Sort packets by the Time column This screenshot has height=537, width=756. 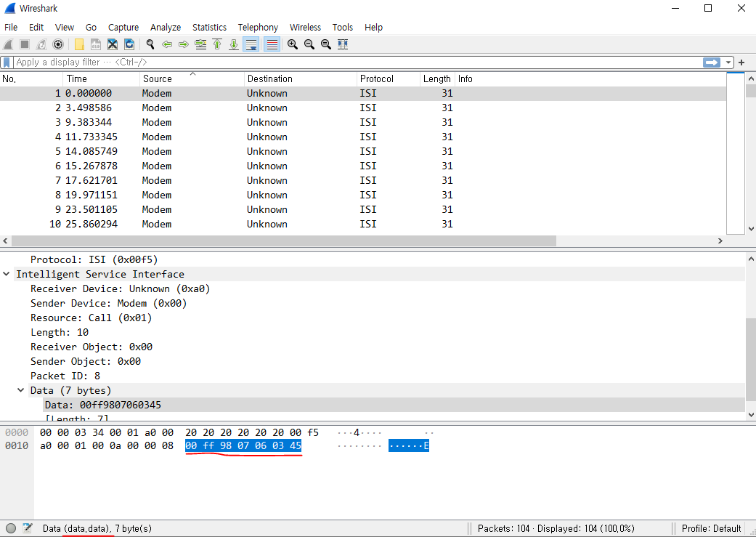tap(101, 79)
